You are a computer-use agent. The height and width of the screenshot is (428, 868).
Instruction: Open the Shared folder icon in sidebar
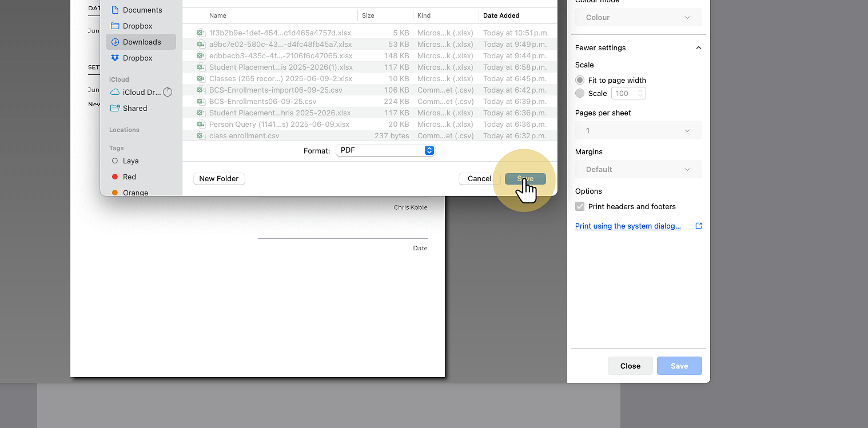tap(115, 108)
